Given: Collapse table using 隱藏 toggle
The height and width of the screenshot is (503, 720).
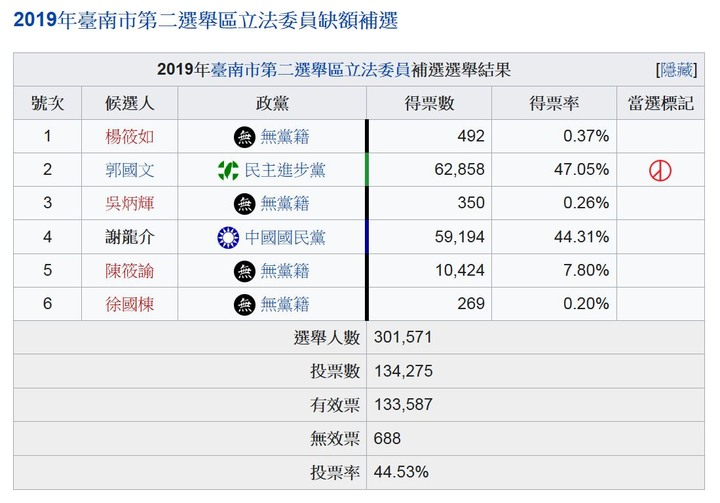Looking at the screenshot, I should (x=675, y=70).
